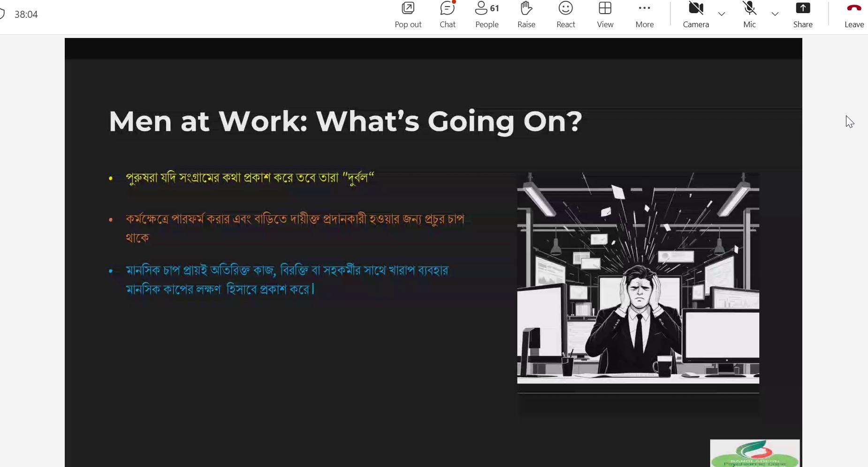Unmute the Mic

click(x=749, y=15)
